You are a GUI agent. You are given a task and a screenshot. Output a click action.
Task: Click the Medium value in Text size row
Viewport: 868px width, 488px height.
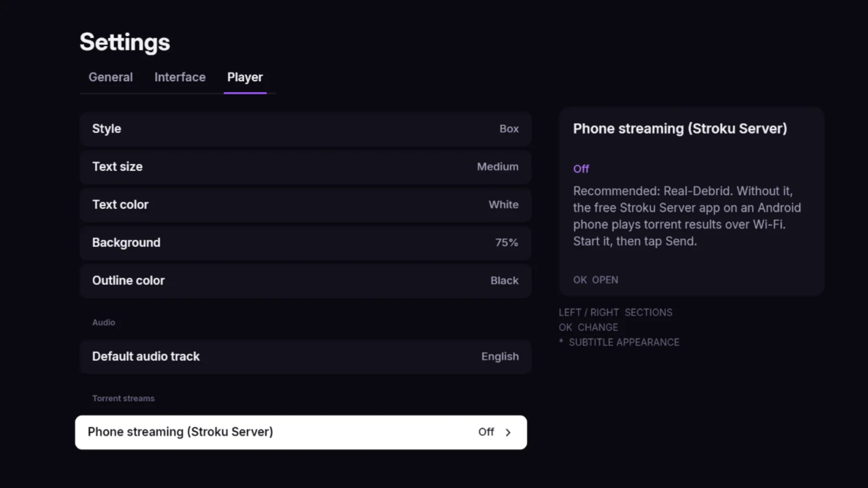coord(497,167)
